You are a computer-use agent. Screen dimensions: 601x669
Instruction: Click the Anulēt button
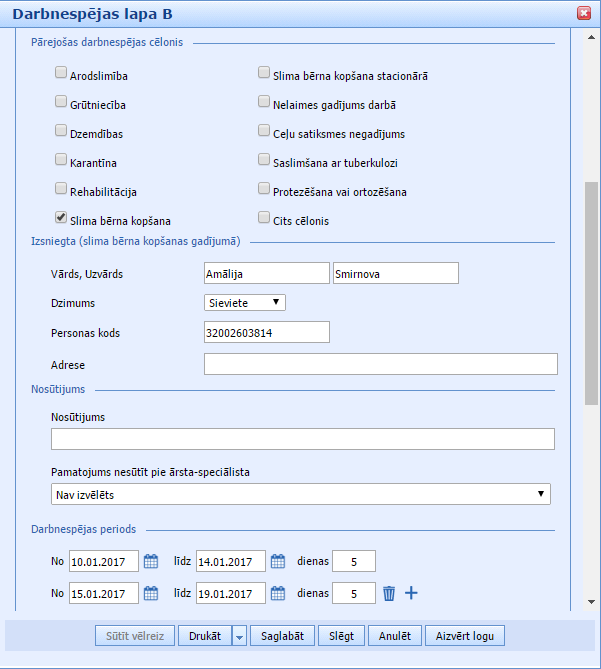[394, 635]
